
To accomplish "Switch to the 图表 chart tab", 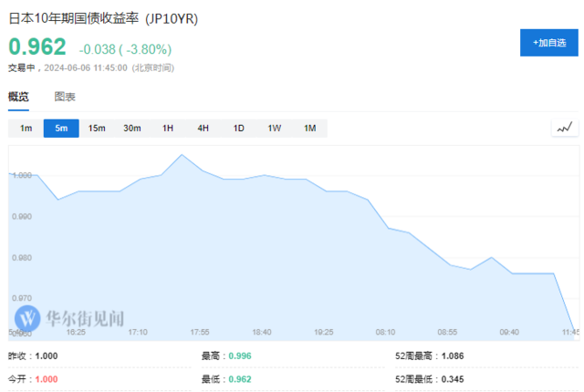I will point(65,97).
